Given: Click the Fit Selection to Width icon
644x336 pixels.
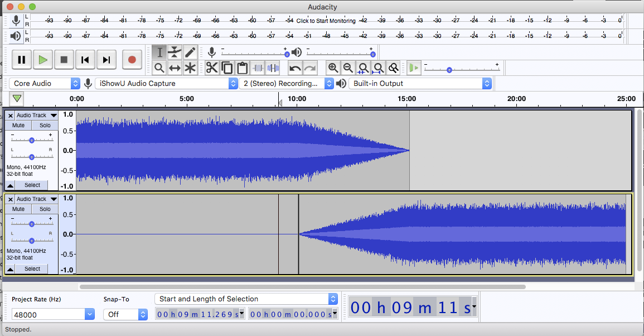Looking at the screenshot, I should point(363,68).
